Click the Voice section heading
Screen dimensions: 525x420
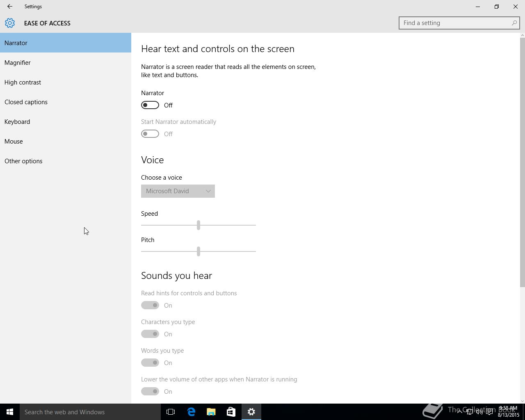(153, 160)
